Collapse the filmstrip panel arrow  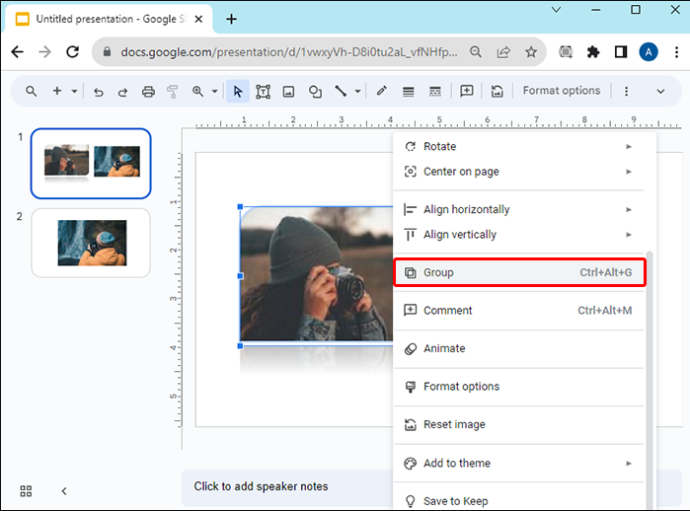tap(64, 491)
